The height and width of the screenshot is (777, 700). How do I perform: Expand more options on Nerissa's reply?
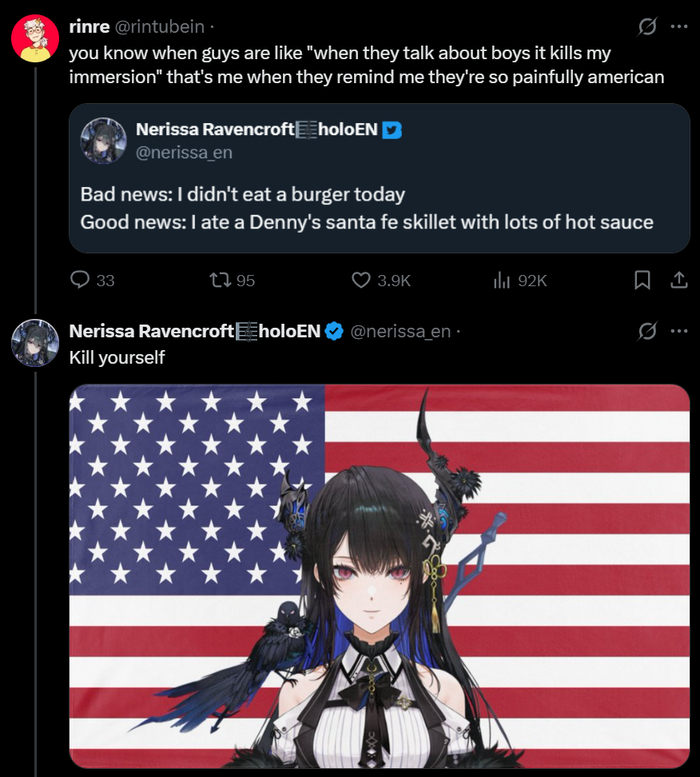678,330
